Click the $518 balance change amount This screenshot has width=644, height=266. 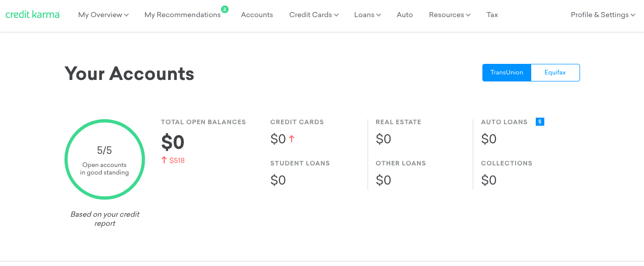[x=177, y=160]
